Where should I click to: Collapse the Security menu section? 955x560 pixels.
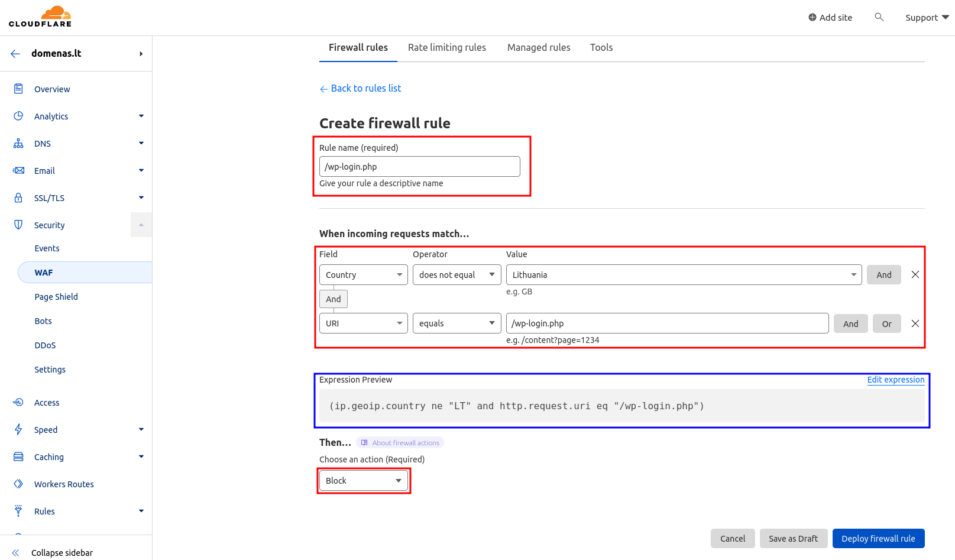tap(141, 225)
